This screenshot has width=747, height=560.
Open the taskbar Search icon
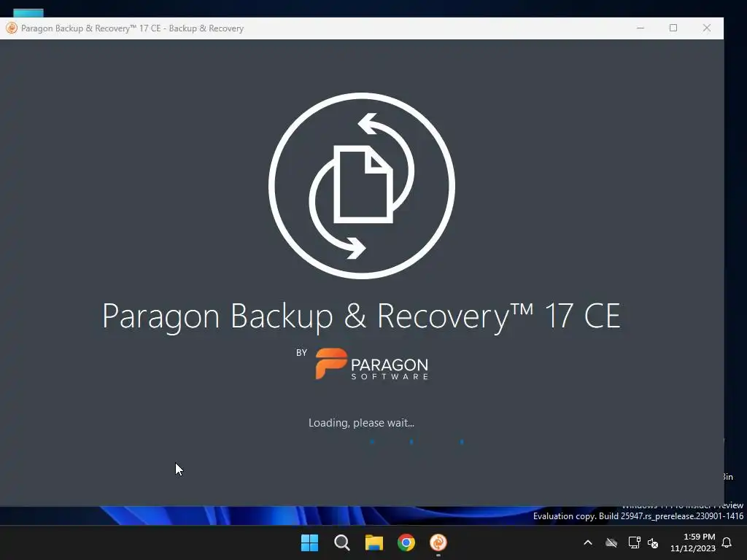pos(341,542)
